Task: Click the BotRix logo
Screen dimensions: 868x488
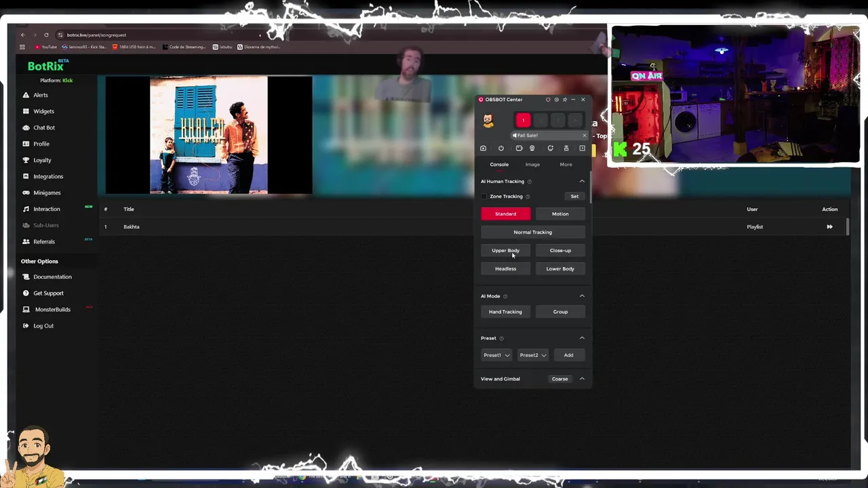Action: (47, 66)
